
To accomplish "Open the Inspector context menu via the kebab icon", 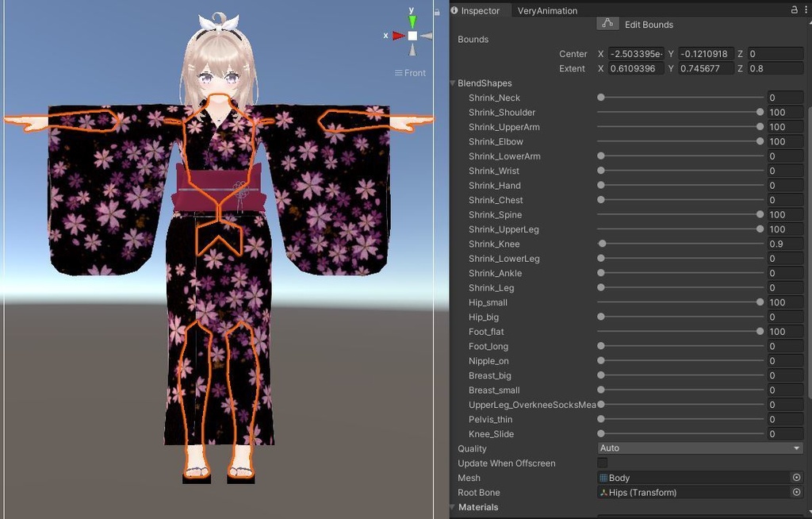I will point(806,10).
